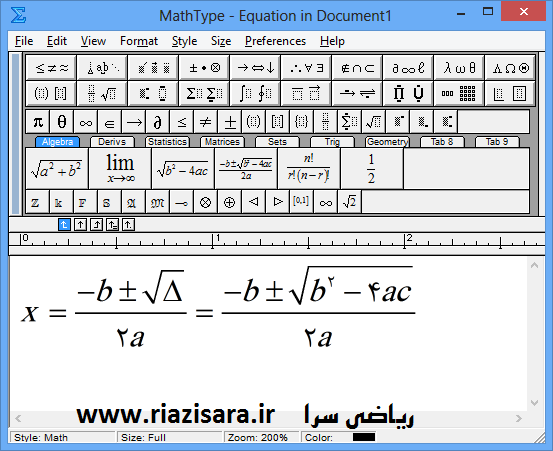The width and height of the screenshot is (553, 451).
Task: Select the right-aligned tab stop
Action: (x=96, y=225)
